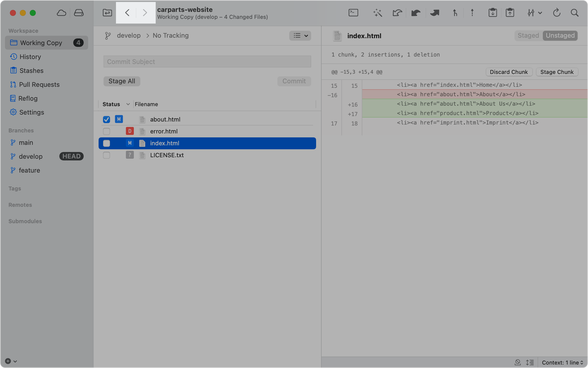Focus the Commit Subject field

click(x=207, y=62)
